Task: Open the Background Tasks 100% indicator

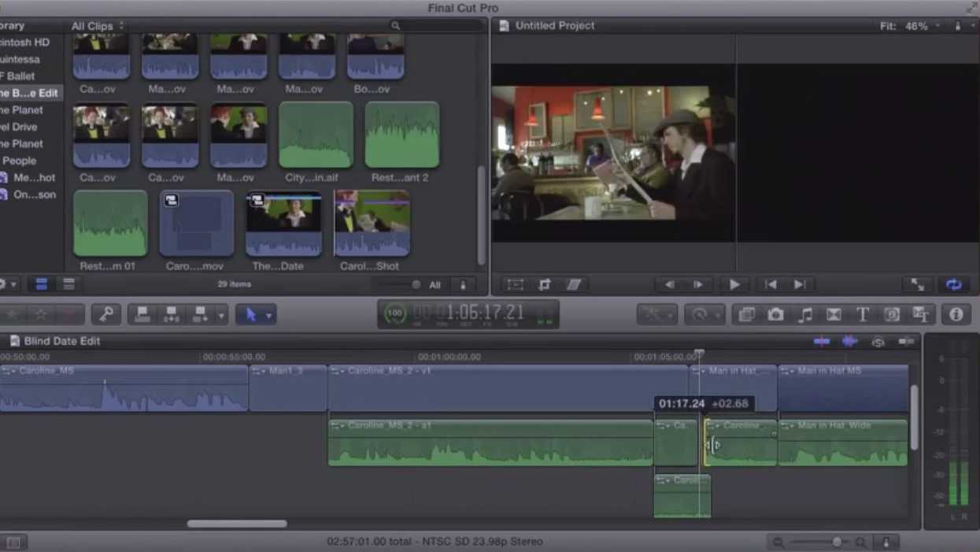Action: pos(395,313)
